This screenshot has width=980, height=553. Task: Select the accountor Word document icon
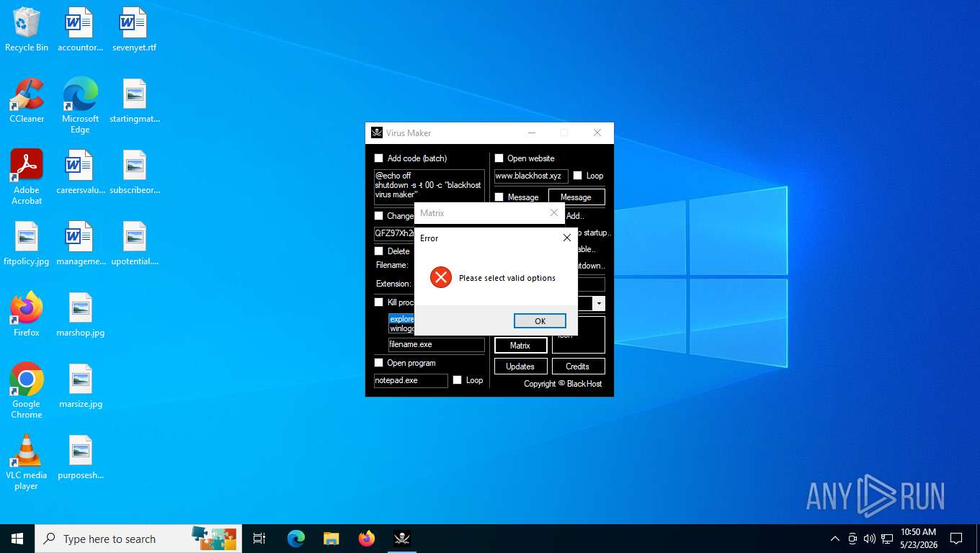[80, 30]
